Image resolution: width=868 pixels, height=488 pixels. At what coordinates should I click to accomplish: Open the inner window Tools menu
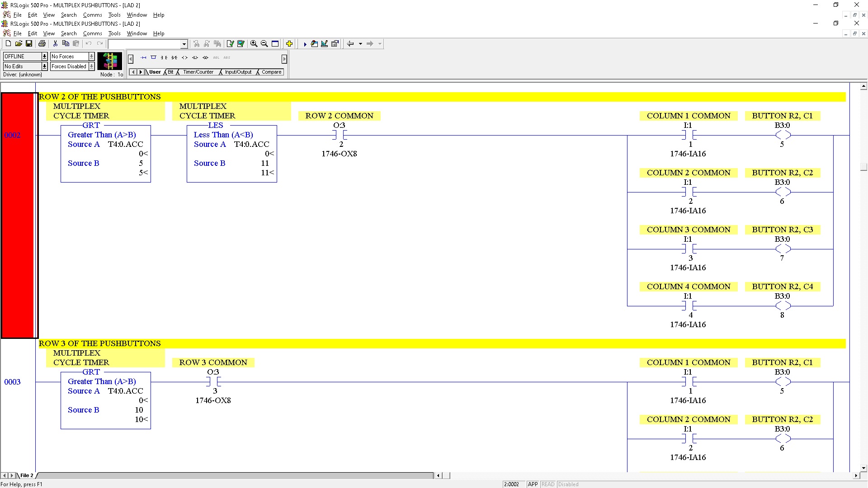(114, 33)
